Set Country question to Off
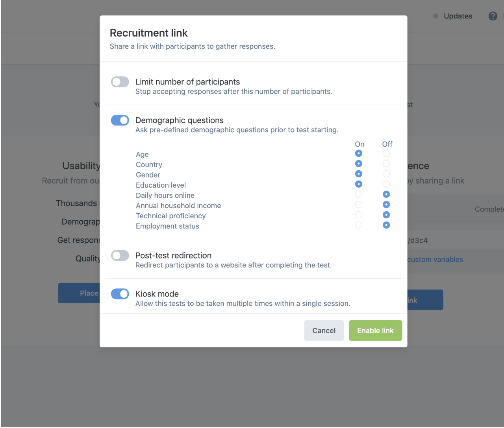This screenshot has height=428, width=504. tap(386, 164)
